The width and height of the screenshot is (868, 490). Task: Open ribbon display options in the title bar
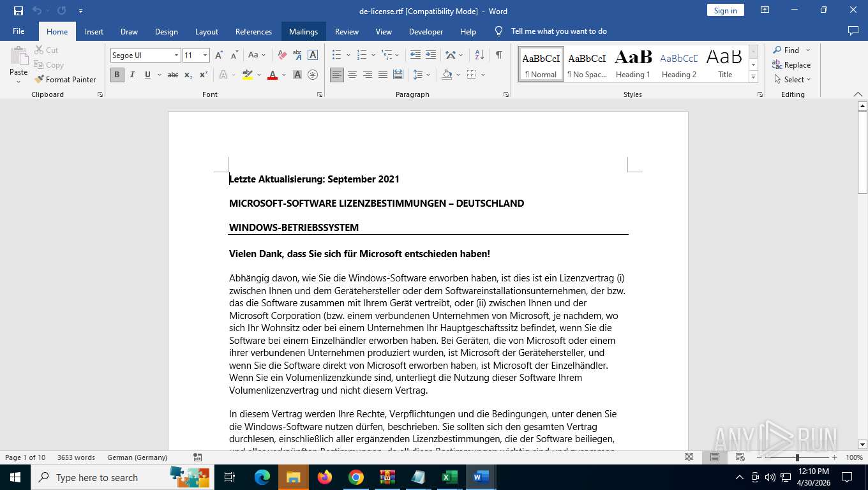(x=765, y=10)
